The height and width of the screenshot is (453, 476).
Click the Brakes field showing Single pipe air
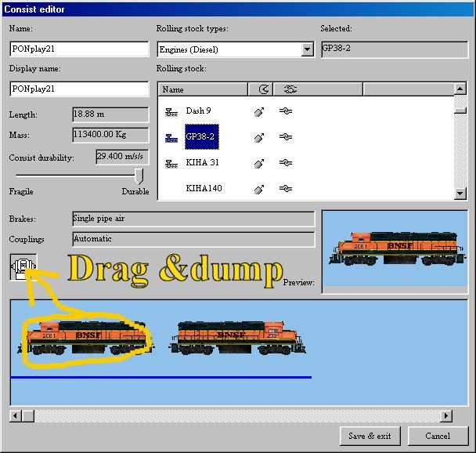[193, 219]
